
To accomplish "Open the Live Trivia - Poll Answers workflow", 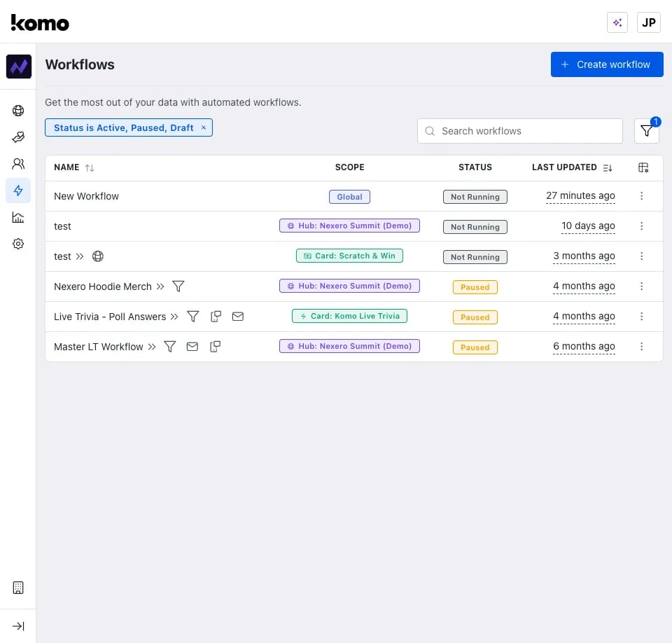I will point(110,317).
